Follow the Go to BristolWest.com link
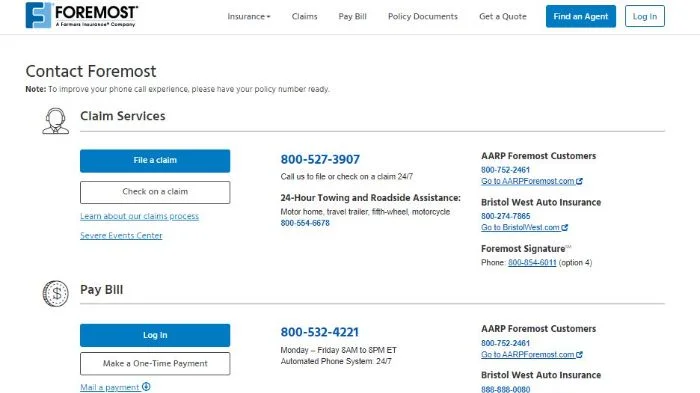The image size is (700, 393). 520,227
